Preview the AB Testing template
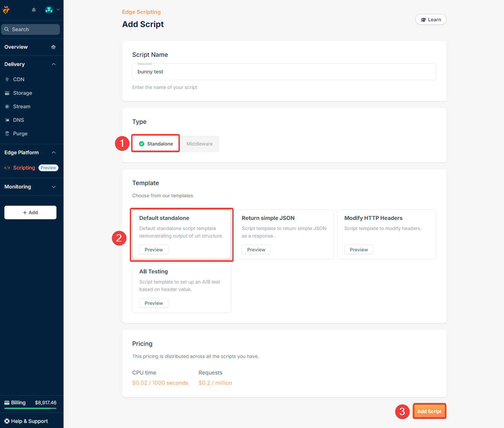This screenshot has width=504, height=428. [x=154, y=303]
